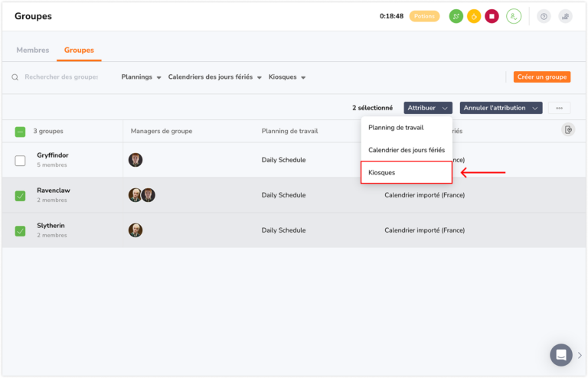Click the green clock-in icon
The image size is (588, 378).
coord(456,16)
